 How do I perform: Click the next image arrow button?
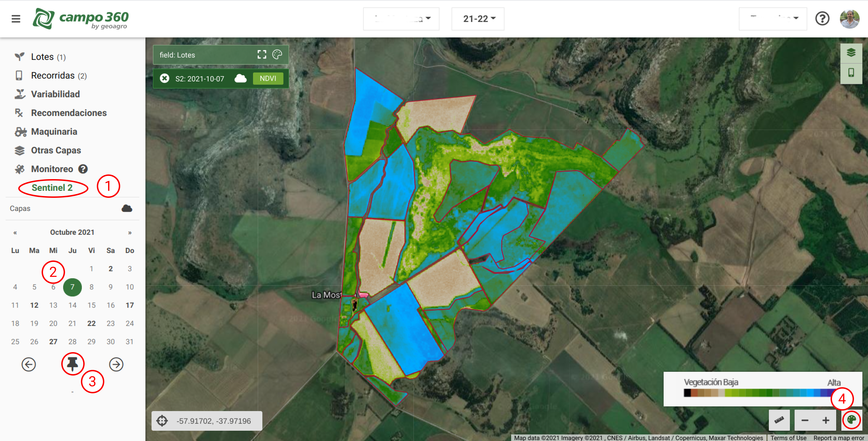[116, 364]
